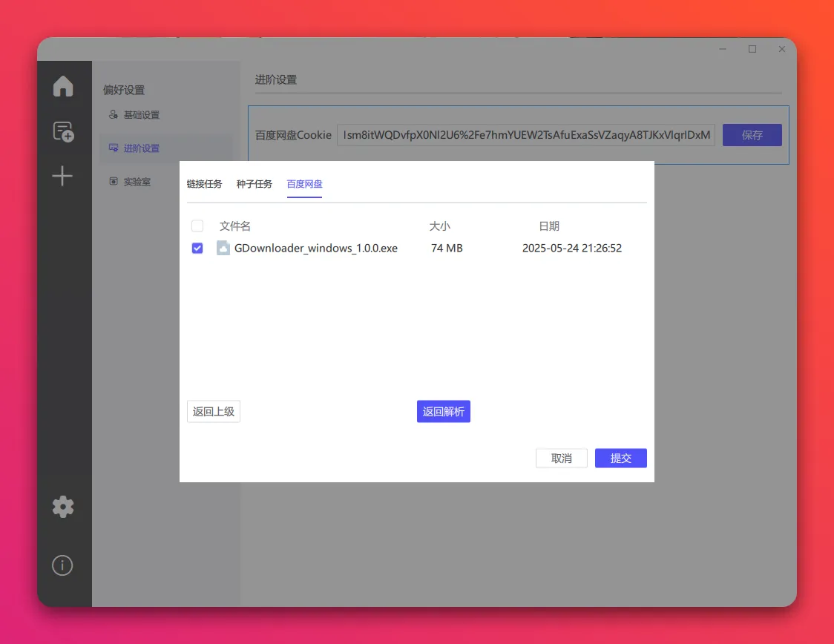Switch to the 种子任务 tab
Screen dimensions: 834x644
pyautogui.click(x=255, y=184)
